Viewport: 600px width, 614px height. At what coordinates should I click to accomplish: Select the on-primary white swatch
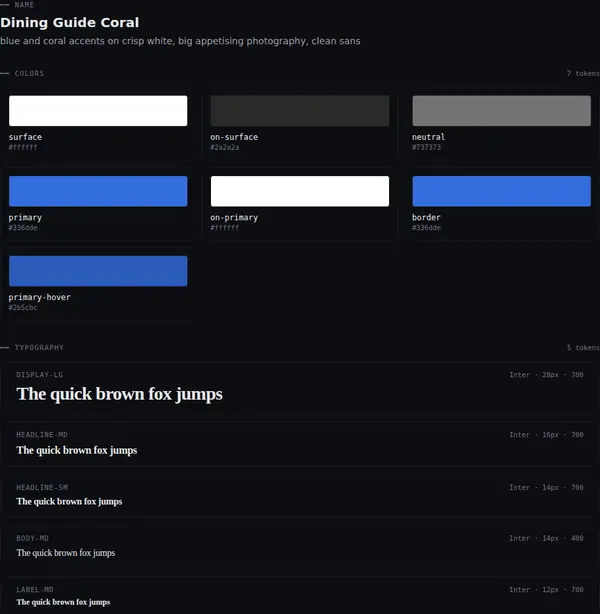[x=300, y=191]
